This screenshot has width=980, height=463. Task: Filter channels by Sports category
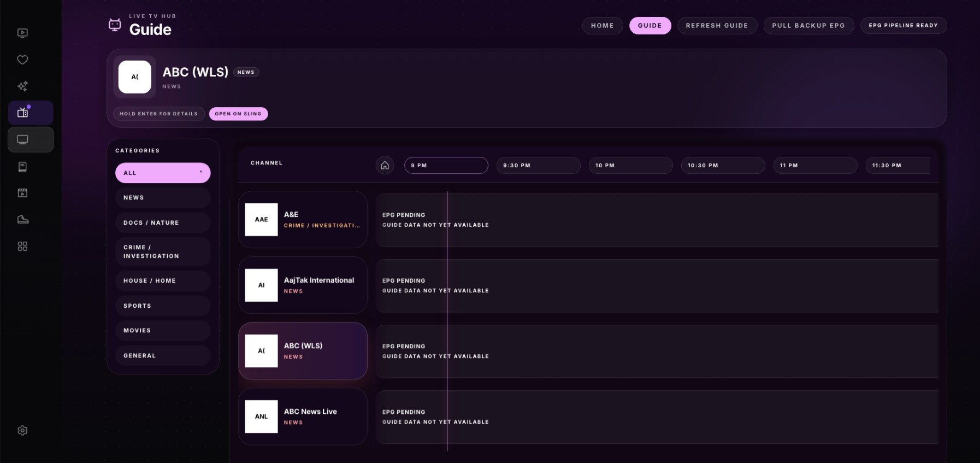point(163,306)
